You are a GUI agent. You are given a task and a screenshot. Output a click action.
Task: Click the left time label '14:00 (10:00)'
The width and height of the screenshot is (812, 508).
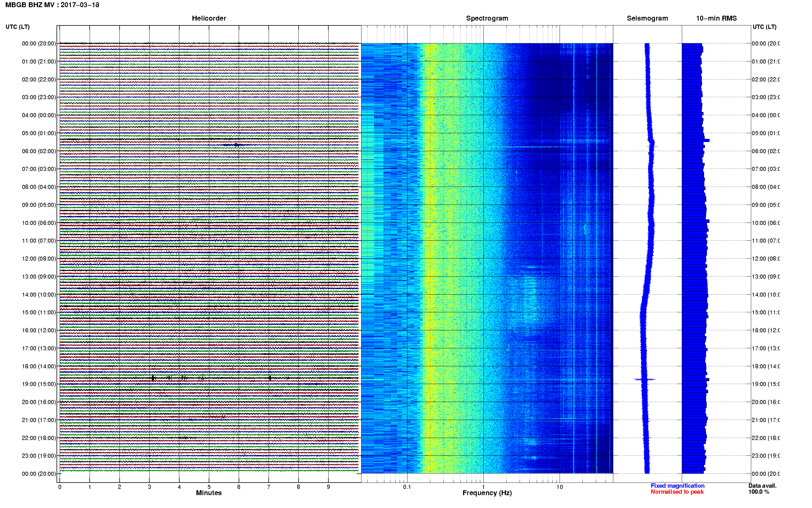(x=39, y=295)
